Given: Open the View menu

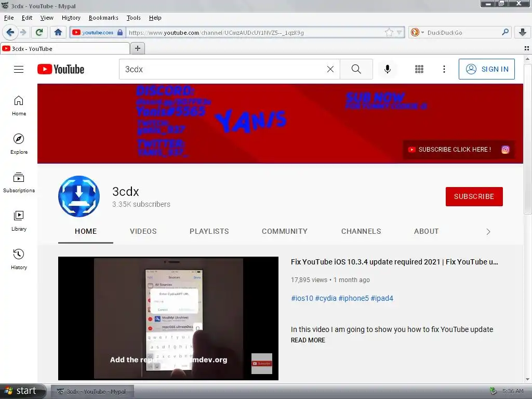Looking at the screenshot, I should (47, 18).
